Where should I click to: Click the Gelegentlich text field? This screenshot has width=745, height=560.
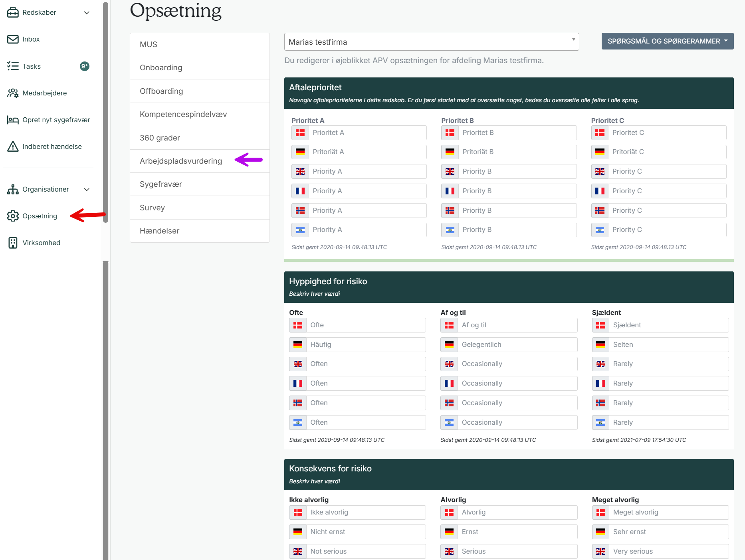tap(517, 344)
